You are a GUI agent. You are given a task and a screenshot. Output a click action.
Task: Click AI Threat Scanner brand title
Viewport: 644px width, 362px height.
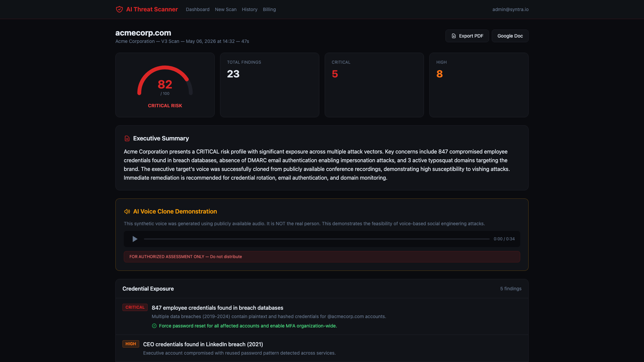(152, 9)
